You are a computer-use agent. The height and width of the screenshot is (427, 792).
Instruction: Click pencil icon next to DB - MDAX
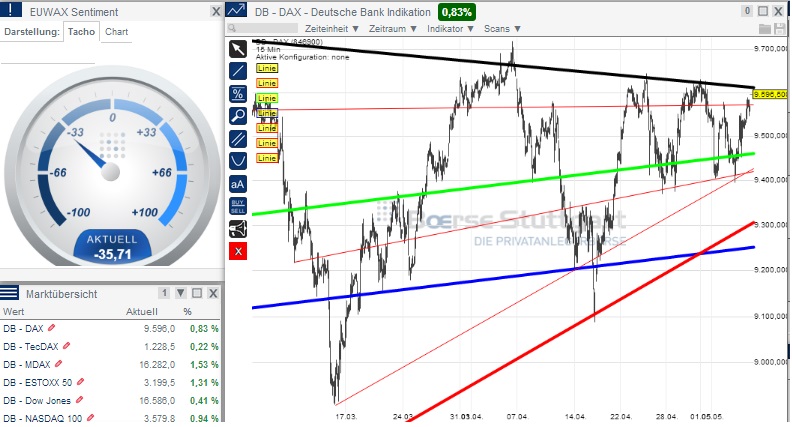58,364
